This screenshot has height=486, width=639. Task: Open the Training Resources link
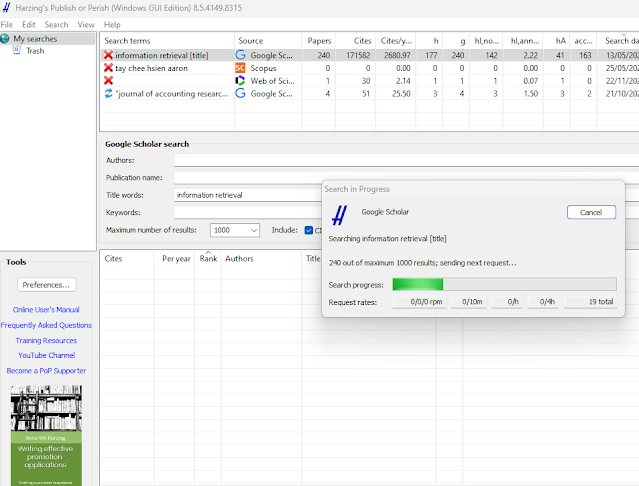tap(46, 341)
